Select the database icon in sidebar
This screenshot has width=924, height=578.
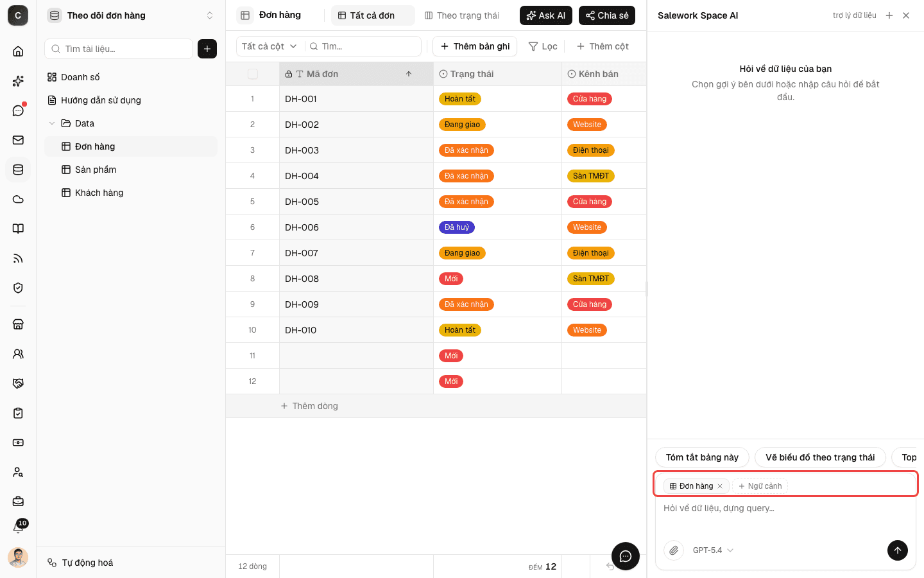[x=18, y=170]
